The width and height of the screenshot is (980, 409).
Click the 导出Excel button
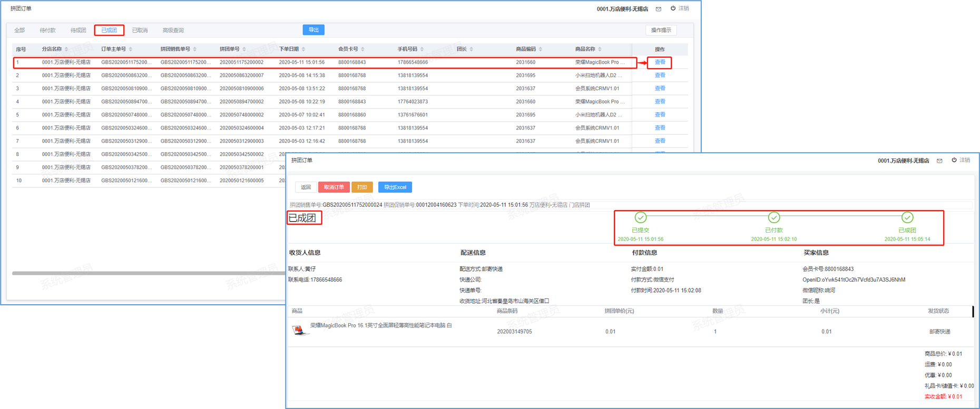tap(395, 187)
